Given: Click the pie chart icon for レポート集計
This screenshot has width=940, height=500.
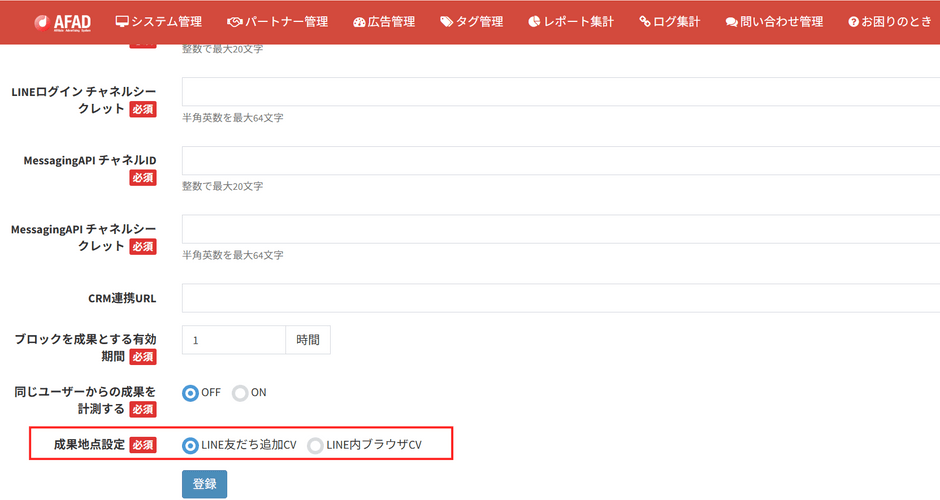Looking at the screenshot, I should (534, 22).
